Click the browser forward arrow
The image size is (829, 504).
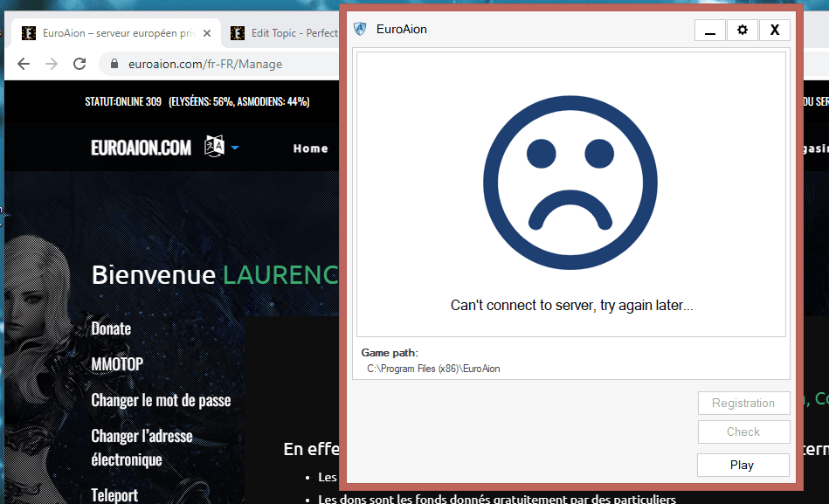click(52, 64)
